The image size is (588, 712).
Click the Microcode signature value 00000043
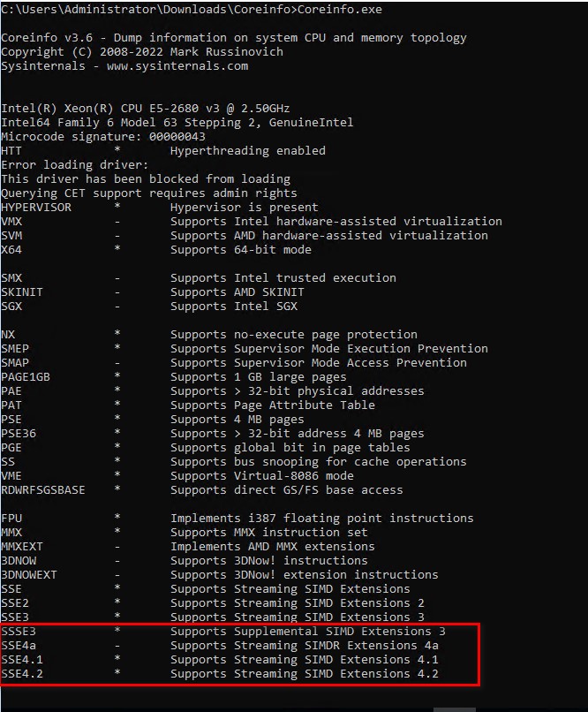(177, 137)
